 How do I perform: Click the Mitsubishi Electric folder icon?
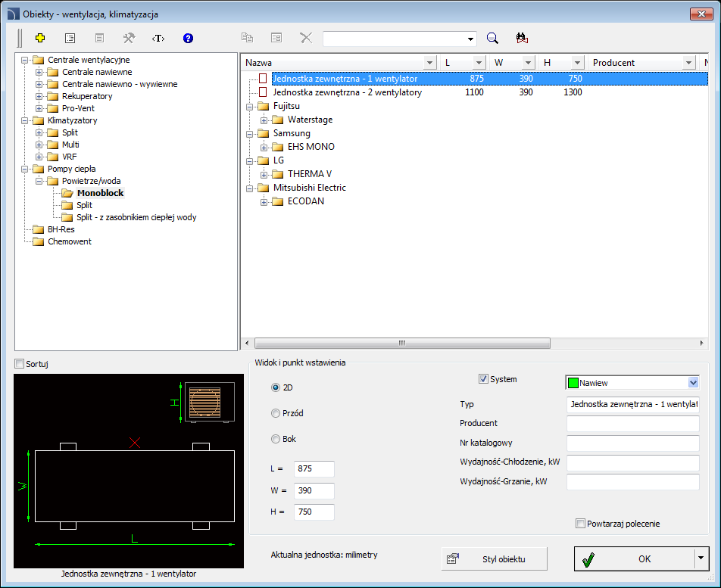(x=263, y=188)
